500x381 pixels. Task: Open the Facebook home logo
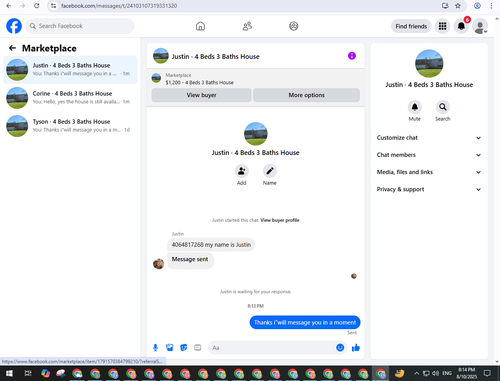click(x=14, y=26)
